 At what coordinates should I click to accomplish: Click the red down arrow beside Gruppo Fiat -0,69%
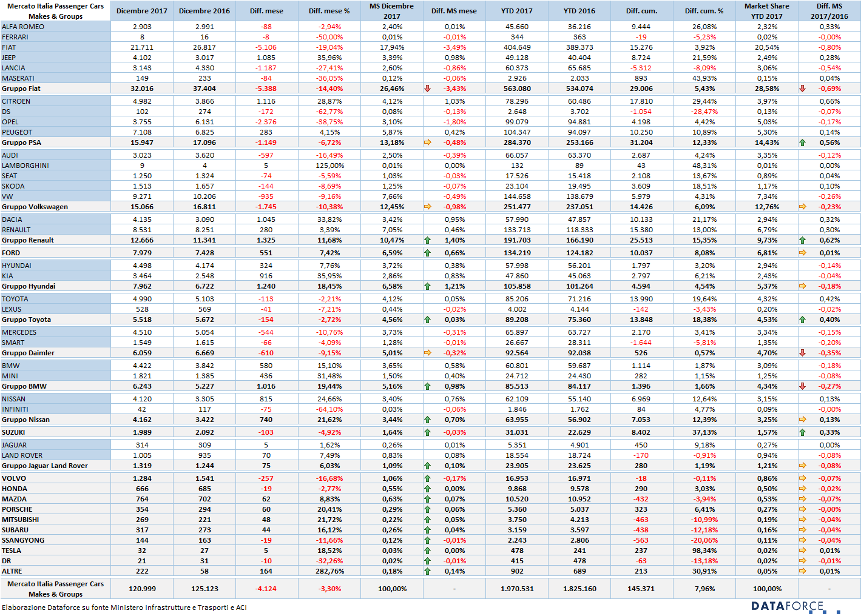[802, 89]
